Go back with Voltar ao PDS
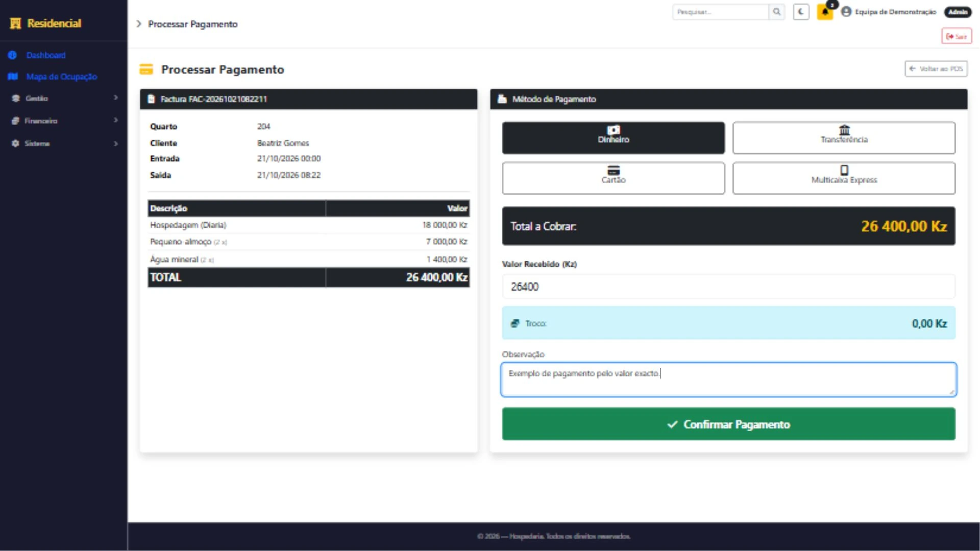The image size is (980, 551). tap(936, 69)
